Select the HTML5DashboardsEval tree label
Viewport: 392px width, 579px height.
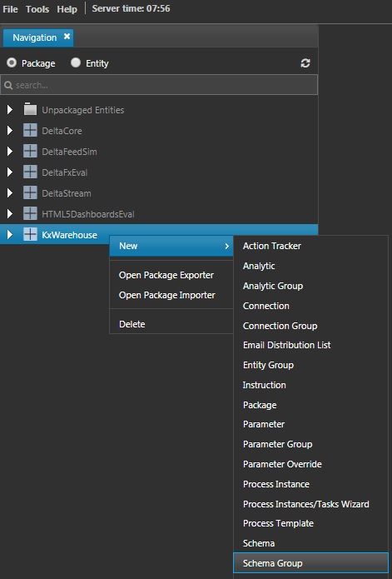click(x=88, y=214)
